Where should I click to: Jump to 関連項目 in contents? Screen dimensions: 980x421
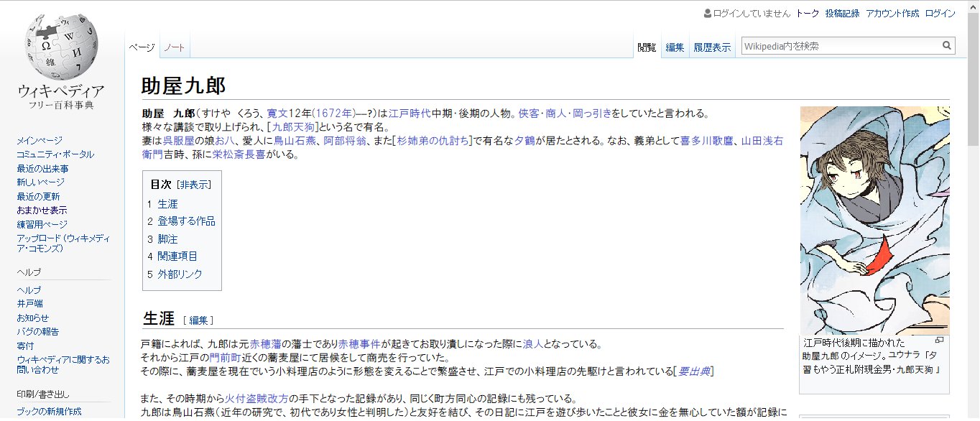tap(177, 256)
